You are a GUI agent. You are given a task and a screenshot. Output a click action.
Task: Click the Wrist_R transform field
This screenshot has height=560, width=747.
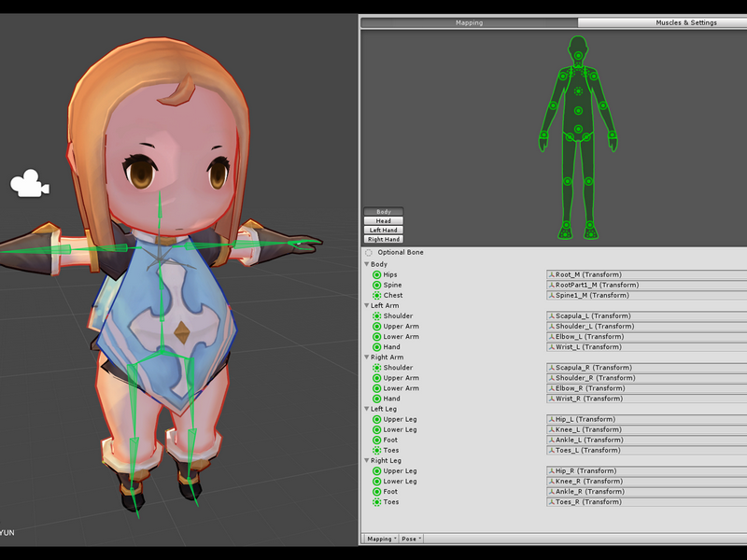(x=646, y=399)
